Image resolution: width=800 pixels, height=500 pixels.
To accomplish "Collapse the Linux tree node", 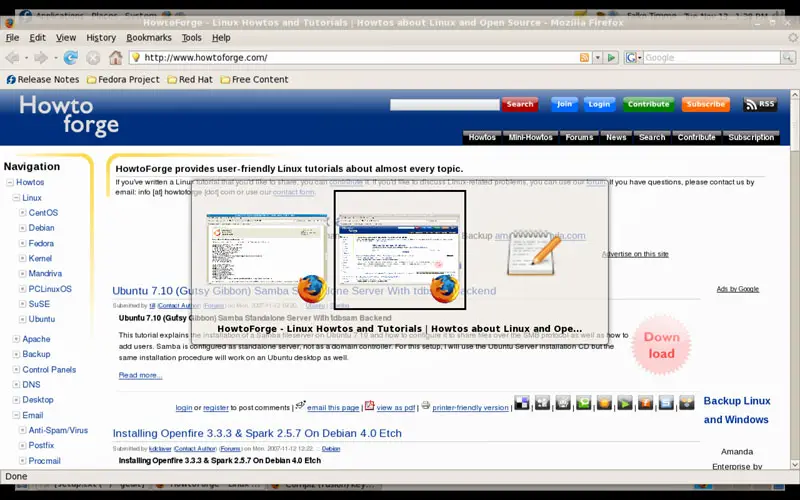I will point(16,197).
